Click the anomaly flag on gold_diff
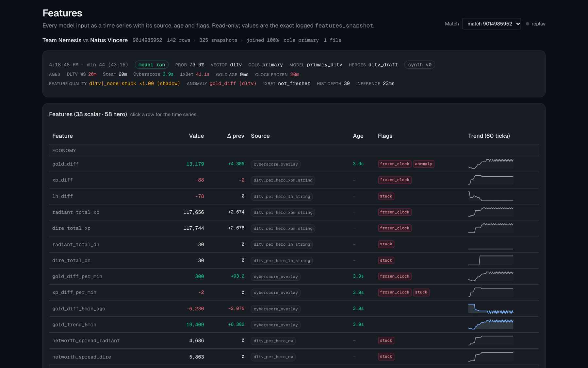 pos(423,164)
